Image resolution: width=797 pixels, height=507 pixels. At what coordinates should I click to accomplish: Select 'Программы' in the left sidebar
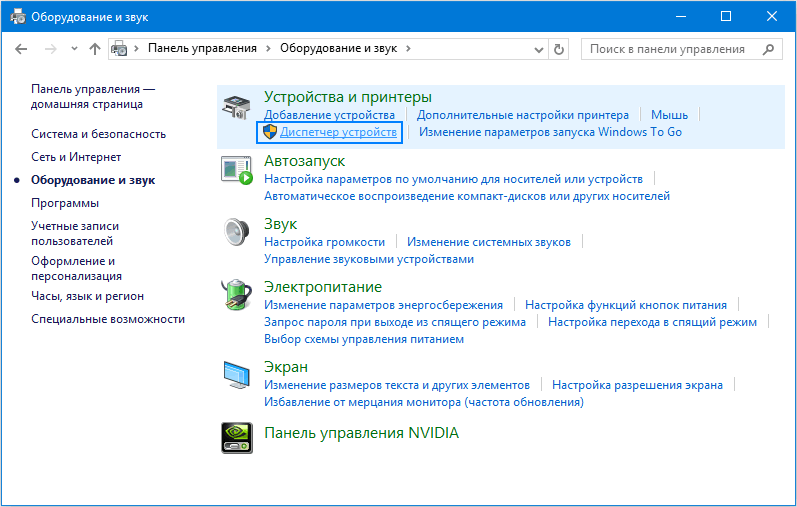point(65,203)
